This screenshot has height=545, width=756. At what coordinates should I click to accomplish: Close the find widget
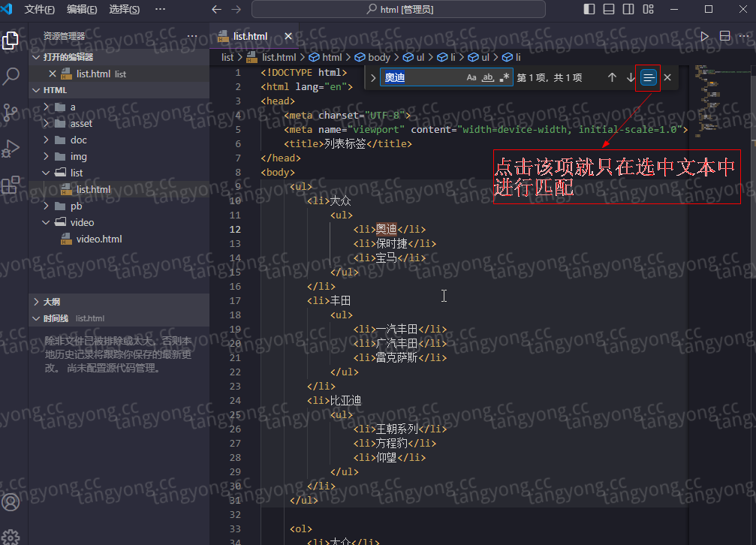[x=667, y=77]
